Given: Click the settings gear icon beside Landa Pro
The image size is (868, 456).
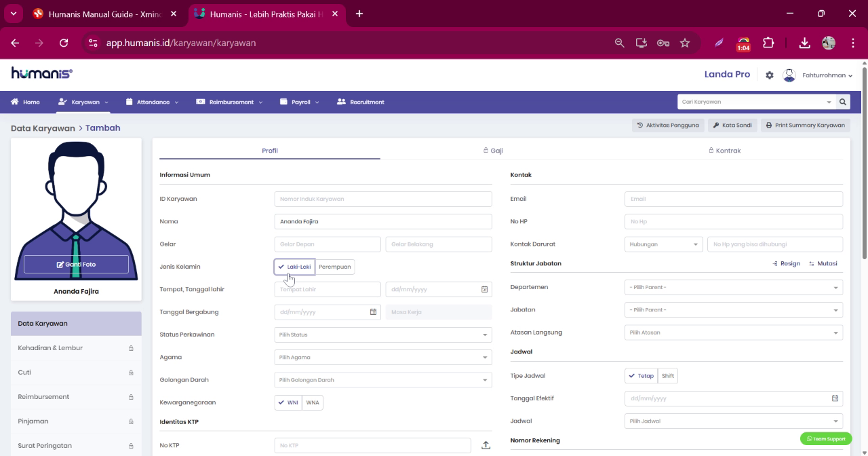Looking at the screenshot, I should (770, 75).
